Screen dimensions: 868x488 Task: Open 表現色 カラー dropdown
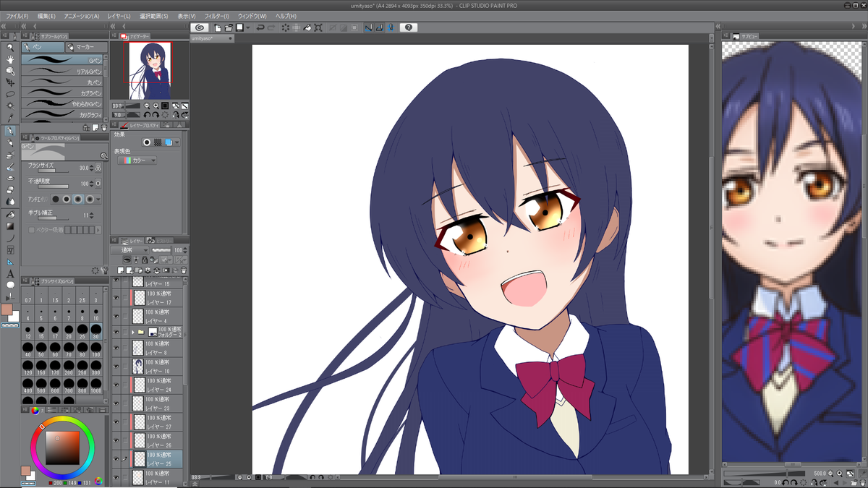137,160
